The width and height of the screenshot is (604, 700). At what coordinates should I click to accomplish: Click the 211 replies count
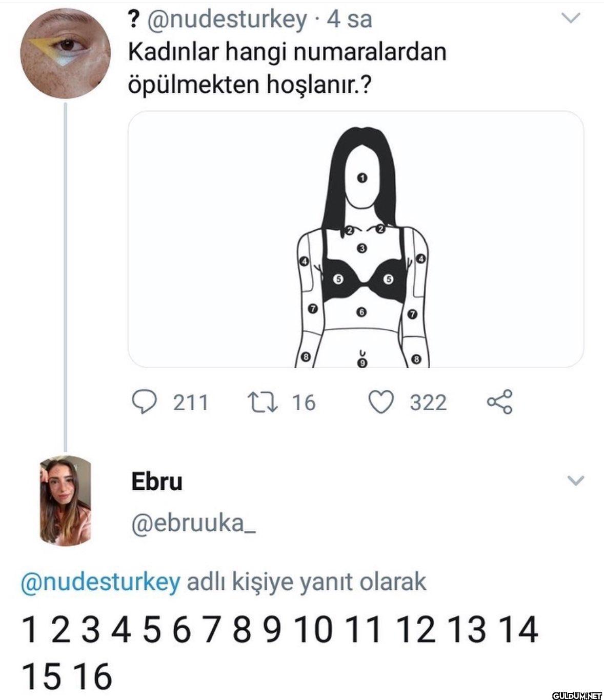[x=190, y=403]
